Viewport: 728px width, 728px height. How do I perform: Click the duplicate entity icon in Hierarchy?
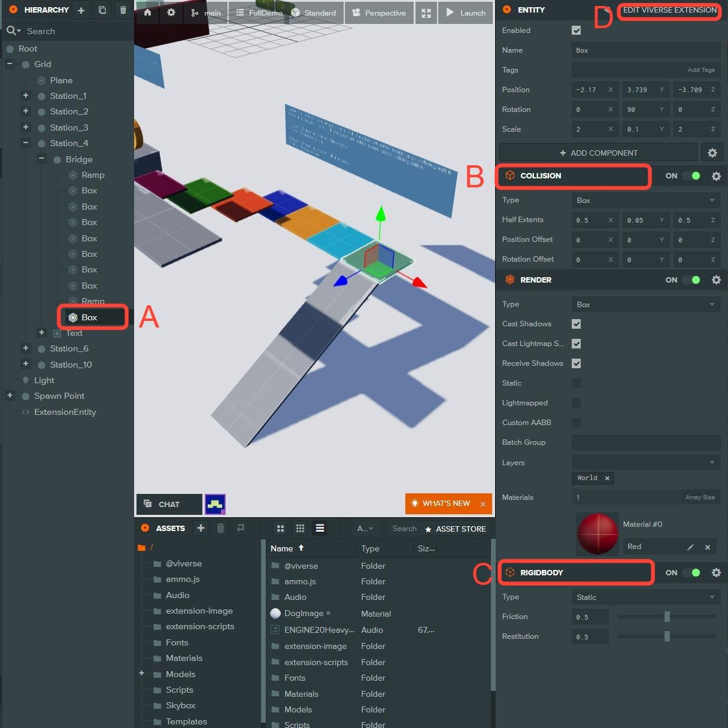click(102, 10)
